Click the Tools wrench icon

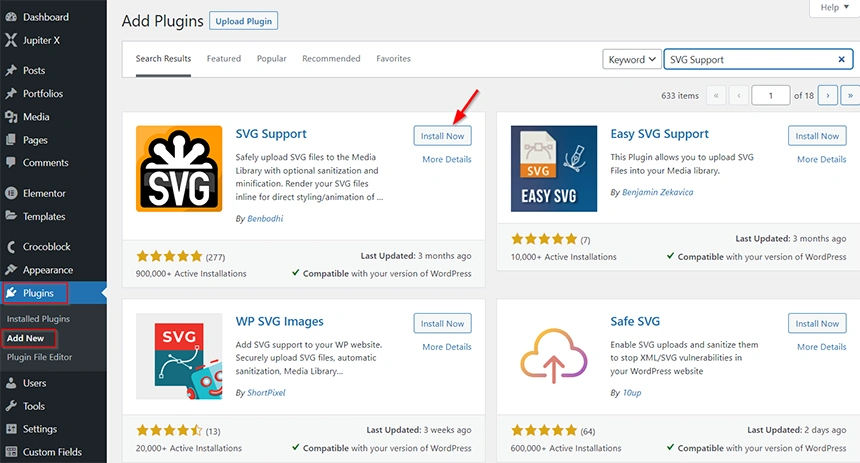[x=10, y=406]
